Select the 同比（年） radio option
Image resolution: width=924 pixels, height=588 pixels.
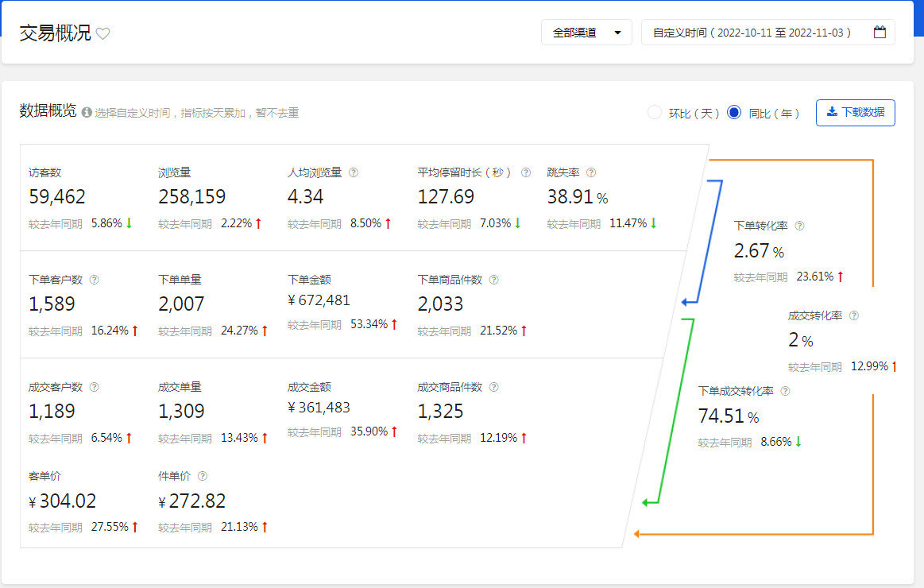734,113
